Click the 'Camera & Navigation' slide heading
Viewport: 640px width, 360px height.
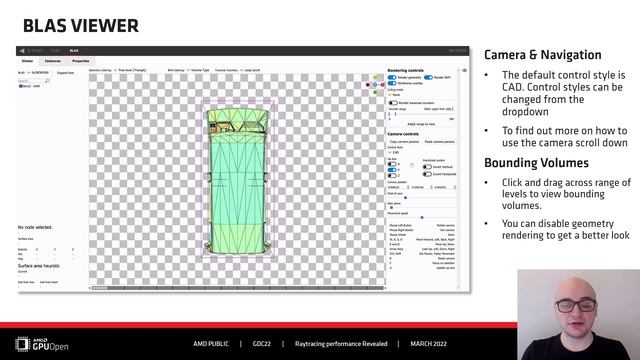click(542, 55)
